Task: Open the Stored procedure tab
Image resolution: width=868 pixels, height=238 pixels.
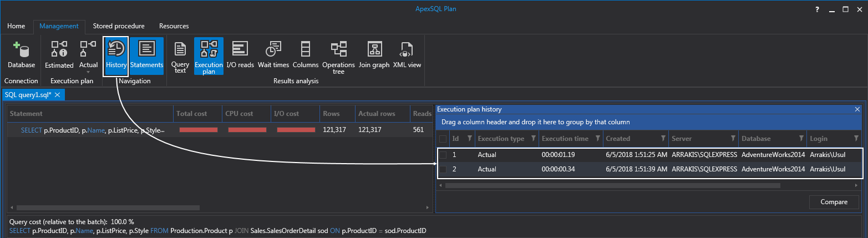Action: point(119,26)
